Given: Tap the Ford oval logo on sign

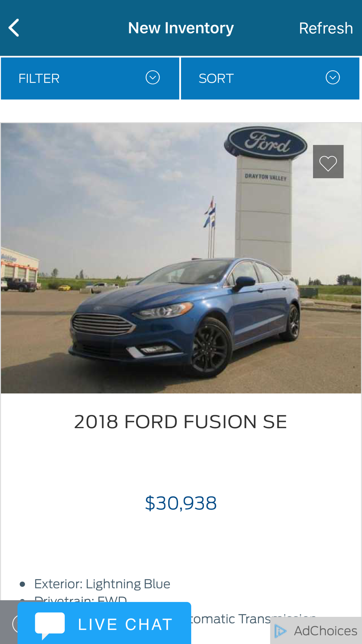Looking at the screenshot, I should click(x=265, y=142).
